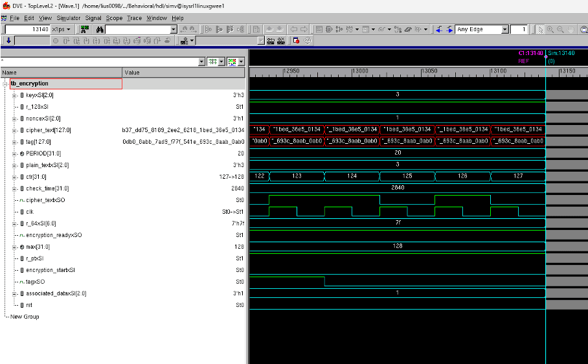
Task: Open the File menu
Action: point(15,18)
